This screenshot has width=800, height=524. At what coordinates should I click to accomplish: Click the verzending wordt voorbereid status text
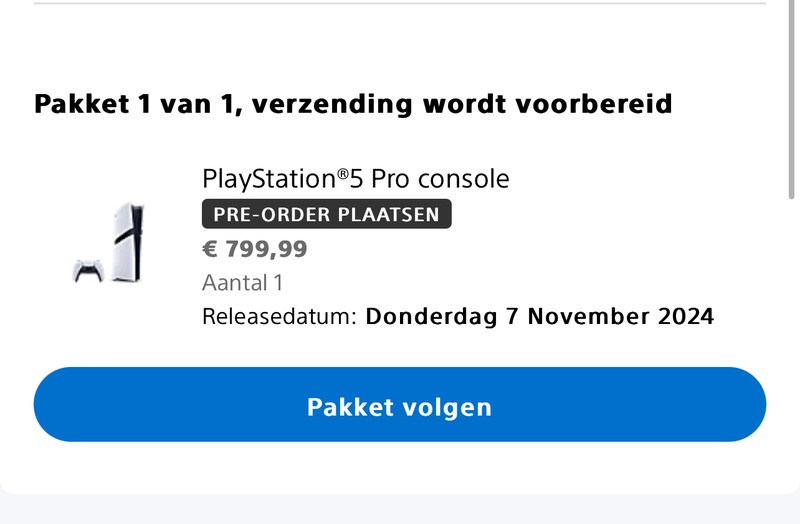pos(463,104)
